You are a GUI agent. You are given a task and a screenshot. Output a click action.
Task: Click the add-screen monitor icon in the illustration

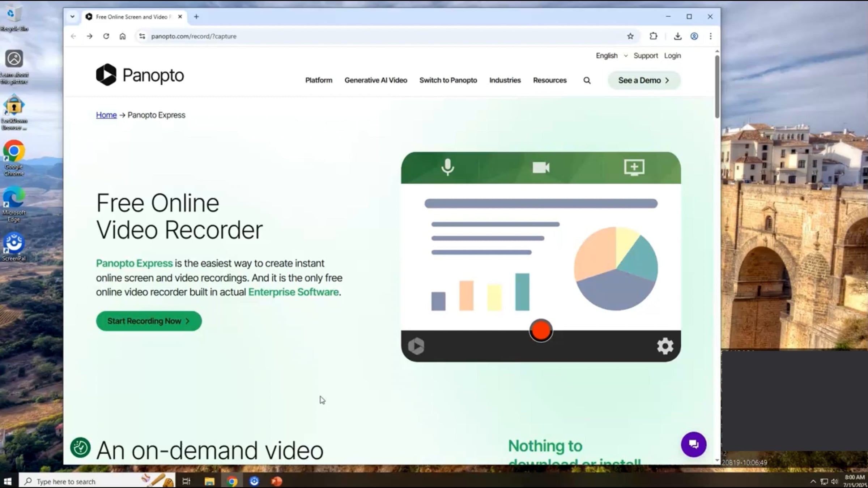click(x=634, y=167)
